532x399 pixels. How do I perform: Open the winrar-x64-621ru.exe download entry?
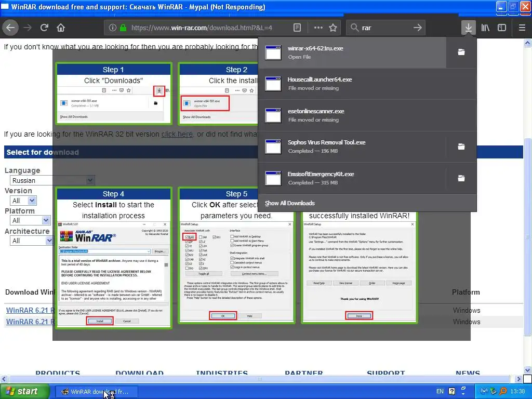pyautogui.click(x=352, y=52)
